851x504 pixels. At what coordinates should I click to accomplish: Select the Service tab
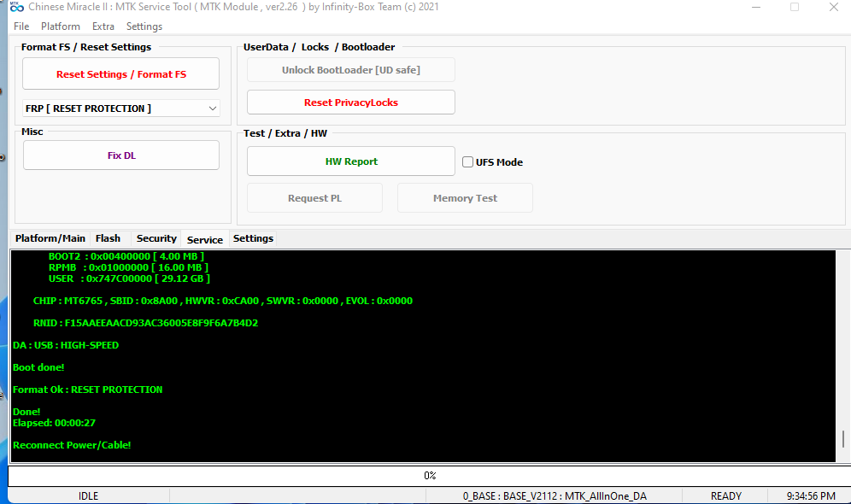204,239
